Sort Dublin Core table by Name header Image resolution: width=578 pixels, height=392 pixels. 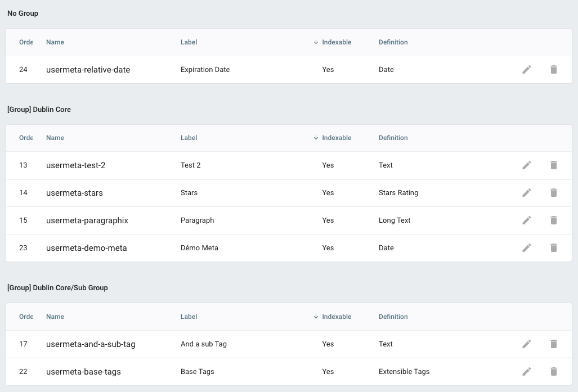55,138
